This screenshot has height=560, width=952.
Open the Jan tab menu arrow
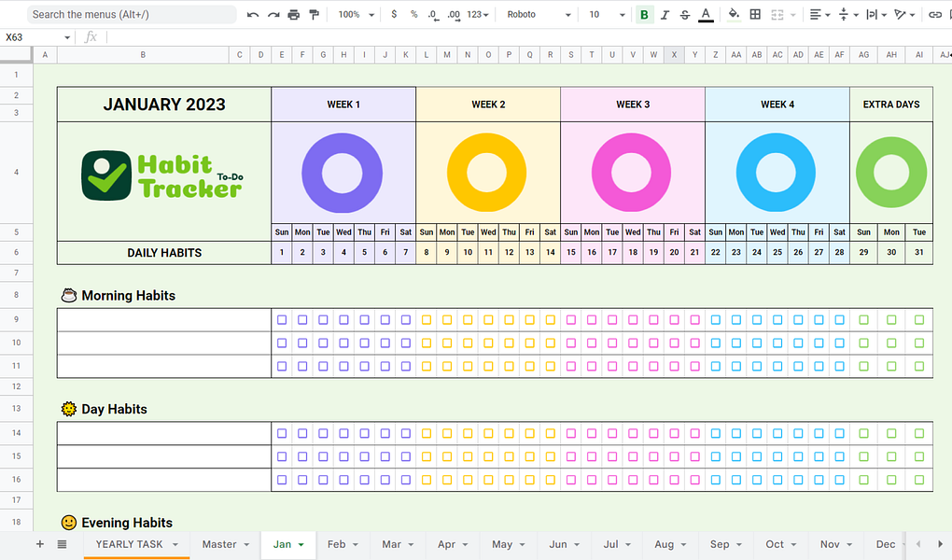point(301,545)
